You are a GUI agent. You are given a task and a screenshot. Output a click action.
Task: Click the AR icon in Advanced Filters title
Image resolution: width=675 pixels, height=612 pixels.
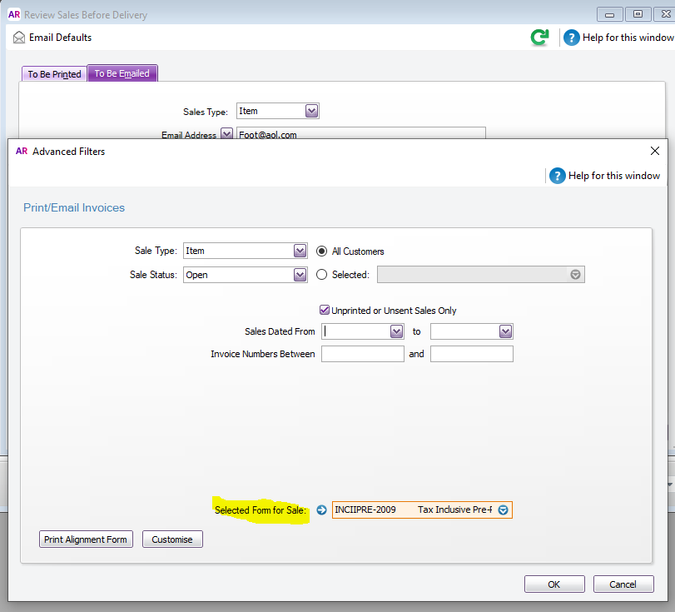[21, 151]
